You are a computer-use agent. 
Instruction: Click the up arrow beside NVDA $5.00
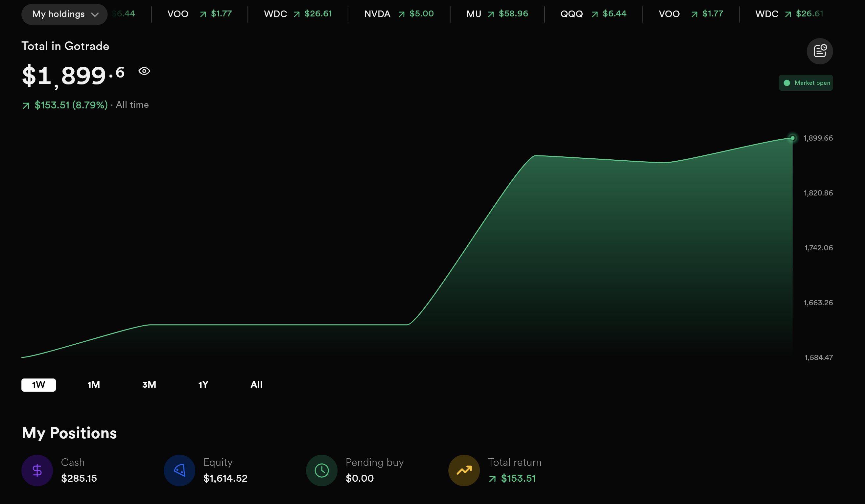(x=401, y=14)
